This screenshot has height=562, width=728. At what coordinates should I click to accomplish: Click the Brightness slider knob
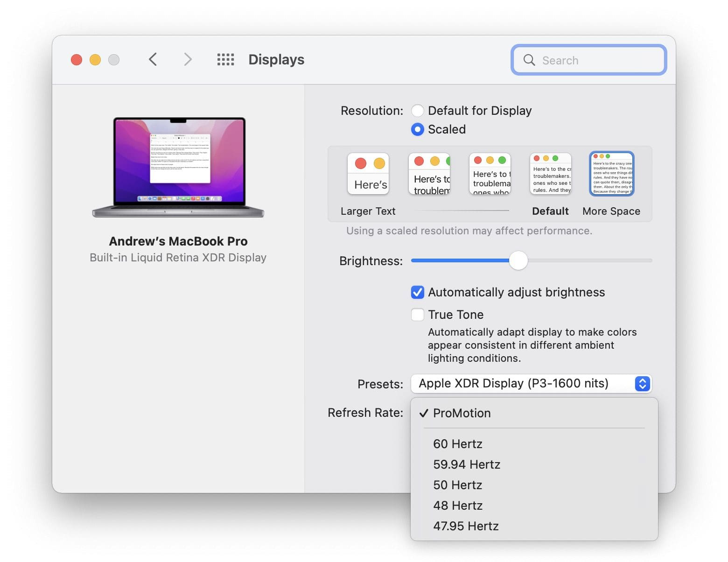(518, 260)
